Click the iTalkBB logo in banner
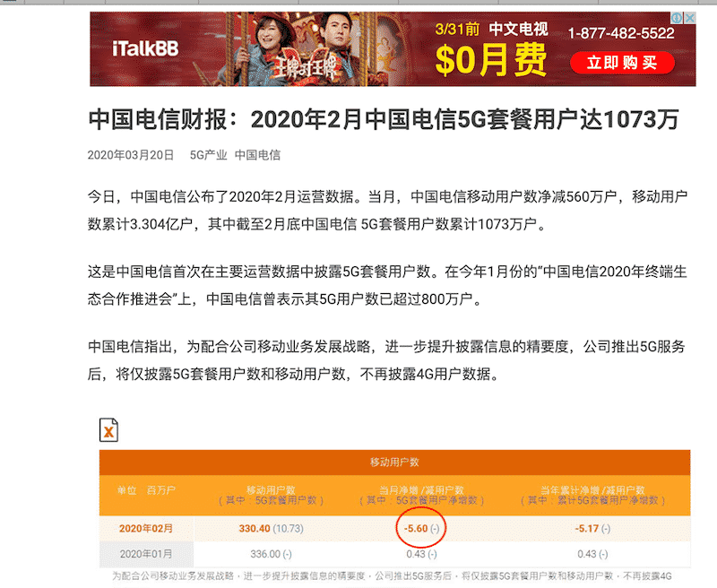 (145, 49)
